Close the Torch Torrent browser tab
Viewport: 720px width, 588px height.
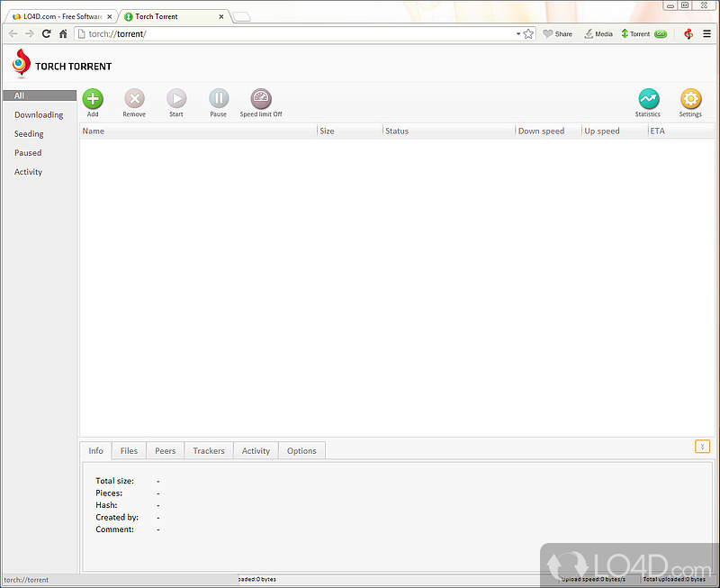pyautogui.click(x=221, y=16)
